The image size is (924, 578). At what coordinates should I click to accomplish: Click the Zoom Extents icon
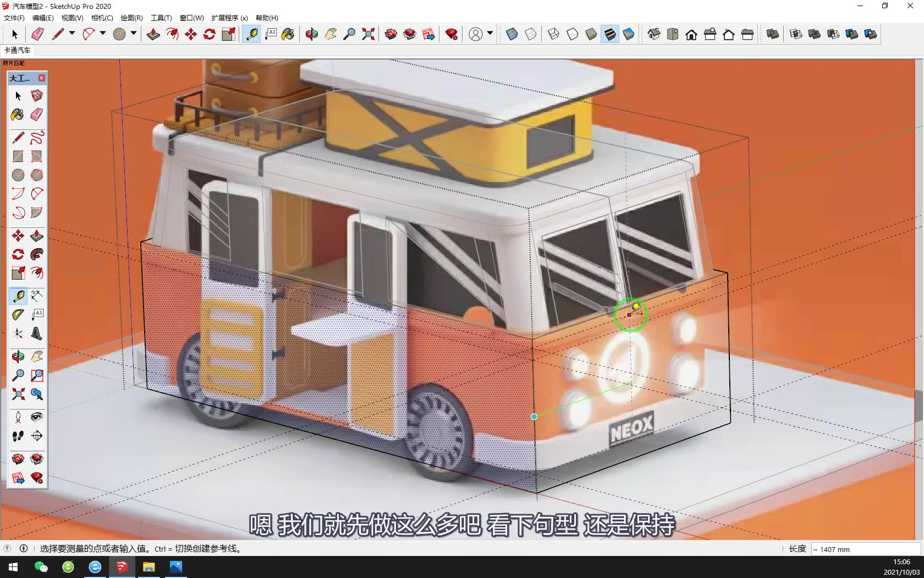[x=368, y=34]
